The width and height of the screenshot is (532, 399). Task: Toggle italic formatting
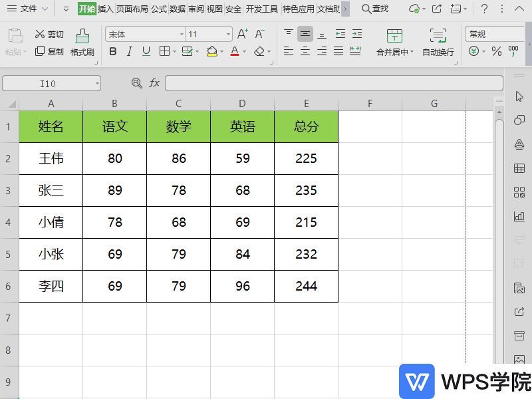click(128, 51)
